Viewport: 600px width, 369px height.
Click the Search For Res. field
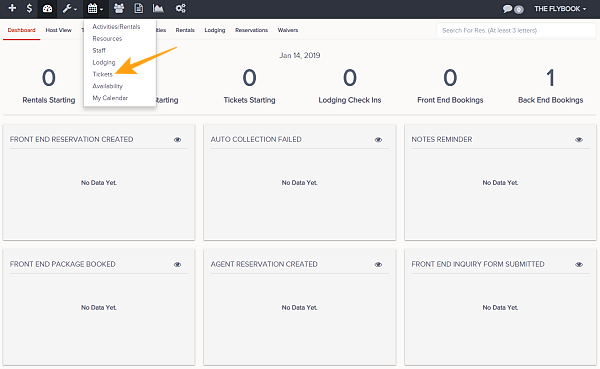pyautogui.click(x=516, y=31)
